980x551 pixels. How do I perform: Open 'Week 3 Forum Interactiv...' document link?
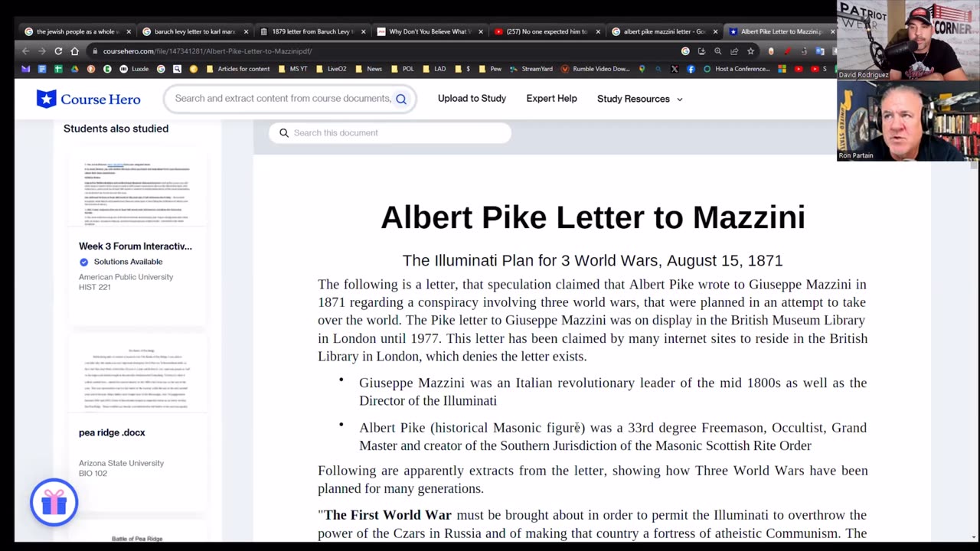pos(136,246)
